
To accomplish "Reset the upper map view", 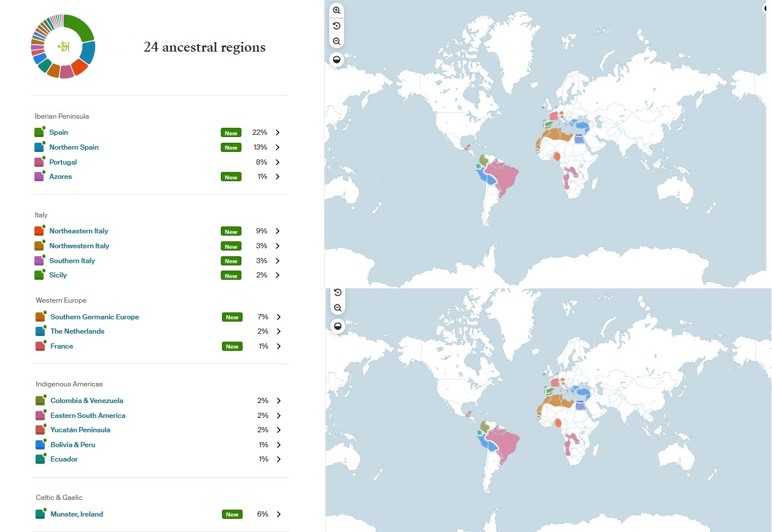I will 337,26.
